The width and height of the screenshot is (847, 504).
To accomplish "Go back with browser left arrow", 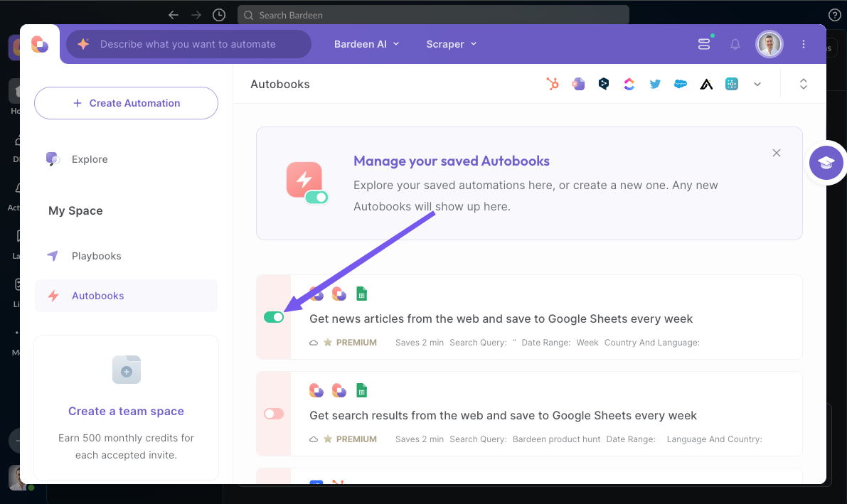I will pos(174,15).
